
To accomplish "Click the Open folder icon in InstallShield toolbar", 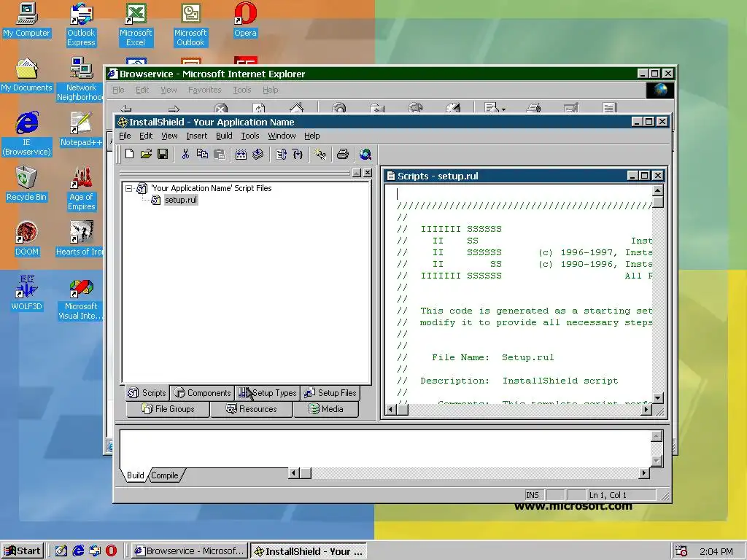I will (146, 154).
